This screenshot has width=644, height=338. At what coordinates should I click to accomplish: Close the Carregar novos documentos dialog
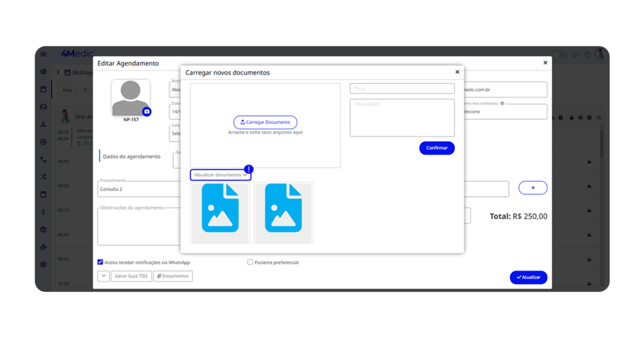[x=457, y=72]
